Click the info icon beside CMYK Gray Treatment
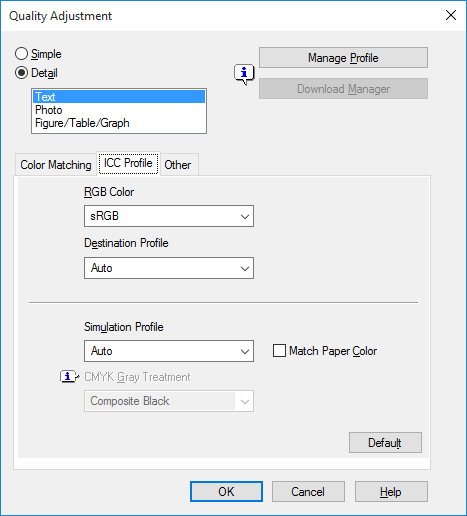Image resolution: width=467 pixels, height=516 pixels. pyautogui.click(x=69, y=377)
